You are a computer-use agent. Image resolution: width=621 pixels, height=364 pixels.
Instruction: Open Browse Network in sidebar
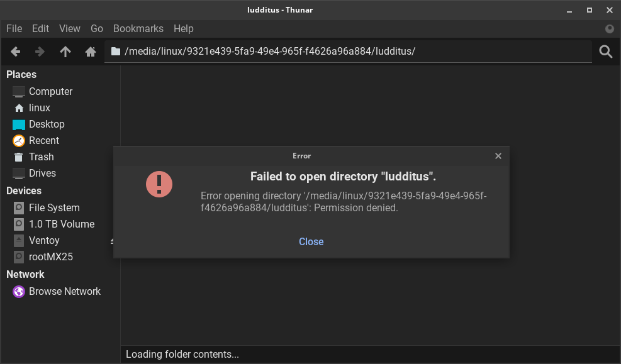[x=64, y=291]
